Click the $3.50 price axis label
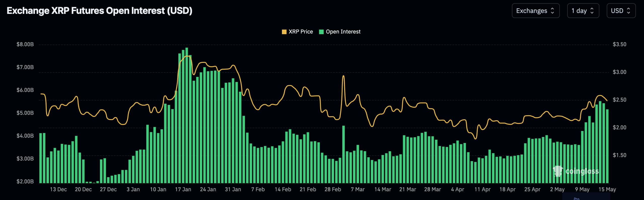Image resolution: width=644 pixels, height=200 pixels. [620, 44]
